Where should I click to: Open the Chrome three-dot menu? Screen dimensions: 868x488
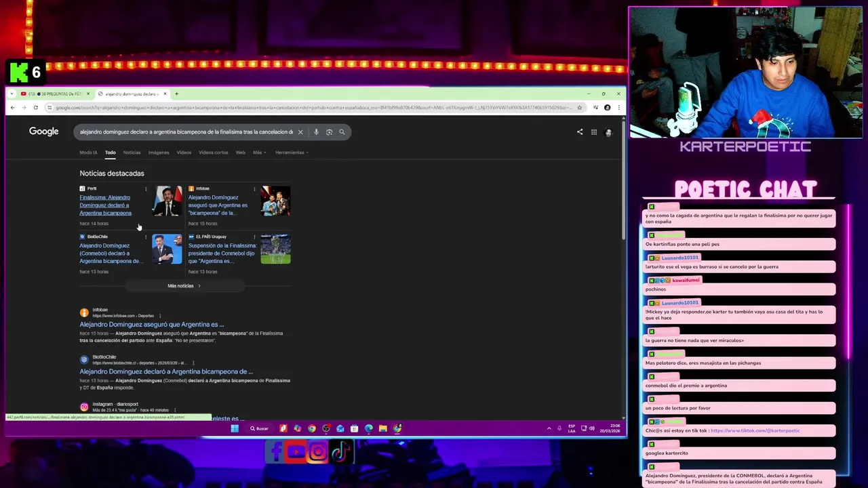pos(618,107)
